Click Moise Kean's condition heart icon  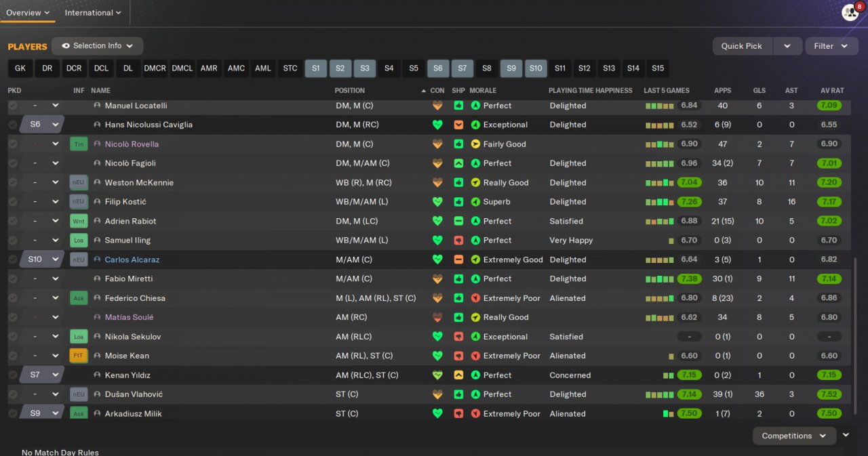(437, 356)
